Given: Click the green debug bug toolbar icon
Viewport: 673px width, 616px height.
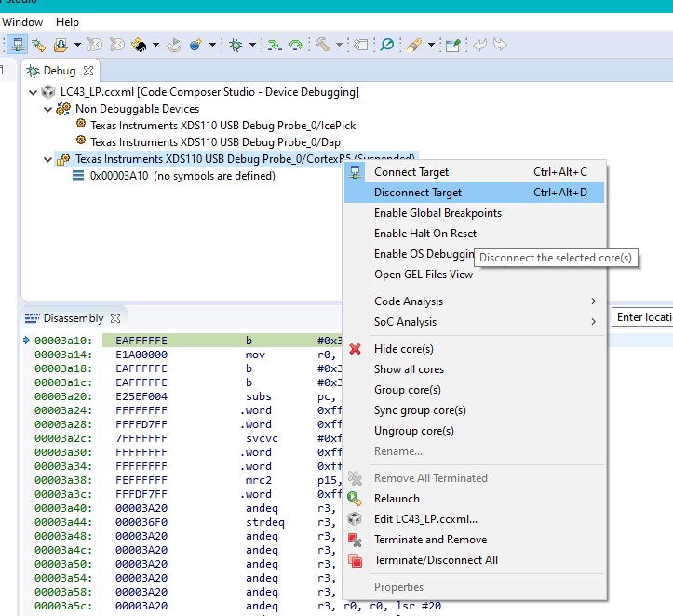Looking at the screenshot, I should tap(236, 45).
